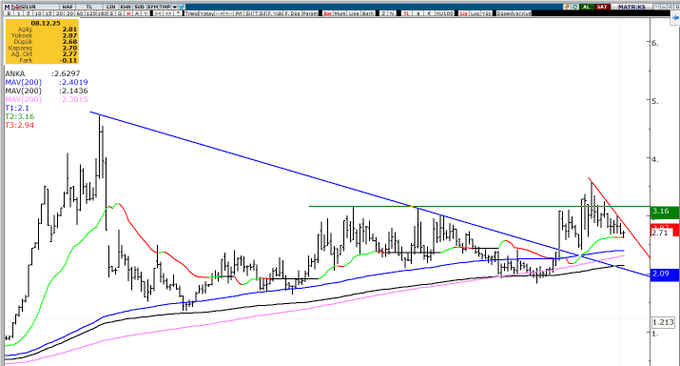Switch chart type to Bar

point(328,13)
